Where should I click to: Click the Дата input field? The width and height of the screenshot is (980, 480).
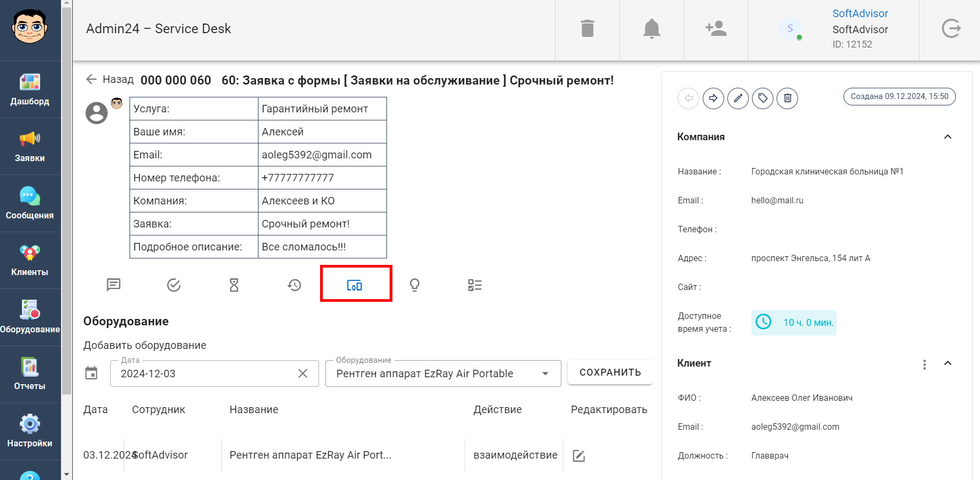click(x=214, y=374)
